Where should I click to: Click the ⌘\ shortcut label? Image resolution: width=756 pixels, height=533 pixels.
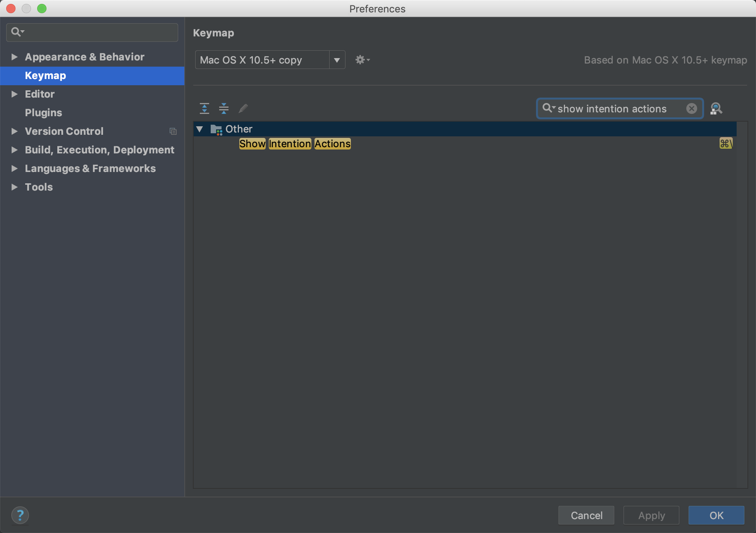pyautogui.click(x=726, y=144)
